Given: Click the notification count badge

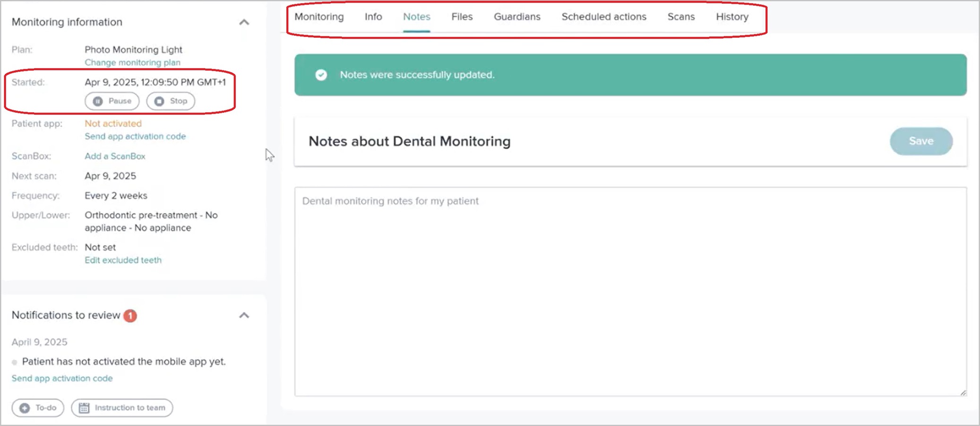Looking at the screenshot, I should click(130, 315).
